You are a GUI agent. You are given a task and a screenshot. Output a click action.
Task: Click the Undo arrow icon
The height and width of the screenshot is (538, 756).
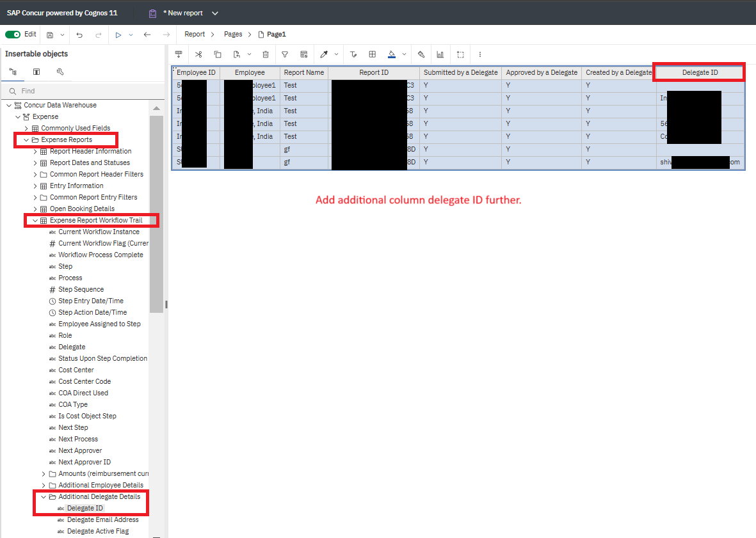(79, 35)
